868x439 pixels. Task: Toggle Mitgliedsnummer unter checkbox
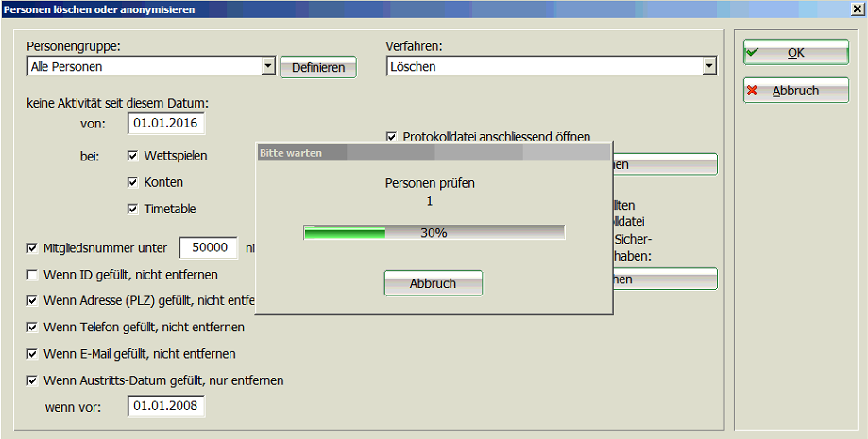(x=33, y=248)
